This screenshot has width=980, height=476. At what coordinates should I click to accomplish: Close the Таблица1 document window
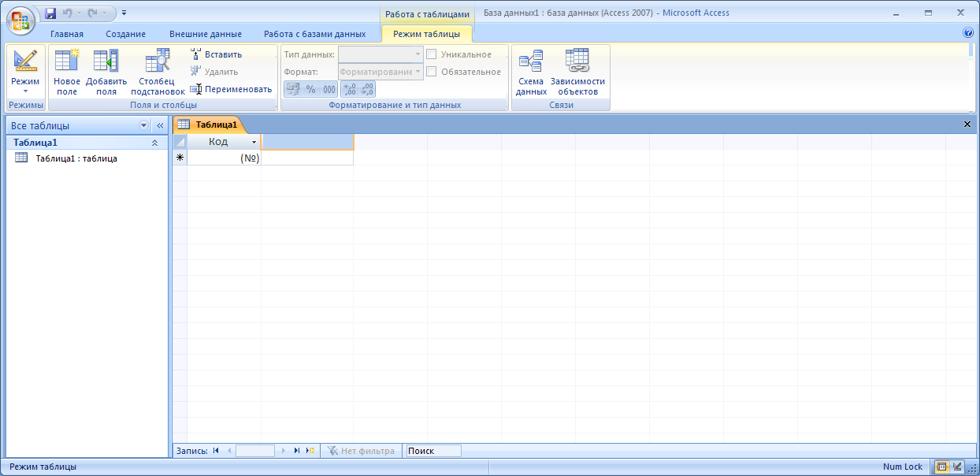967,125
